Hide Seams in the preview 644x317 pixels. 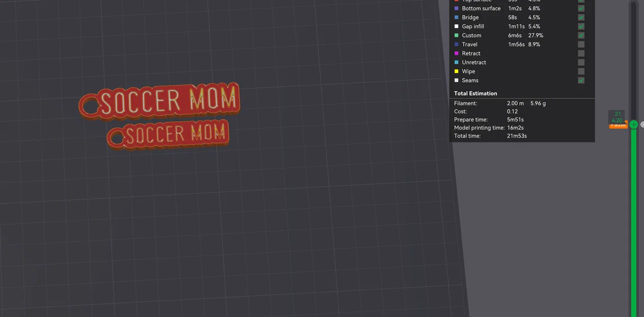click(x=581, y=80)
